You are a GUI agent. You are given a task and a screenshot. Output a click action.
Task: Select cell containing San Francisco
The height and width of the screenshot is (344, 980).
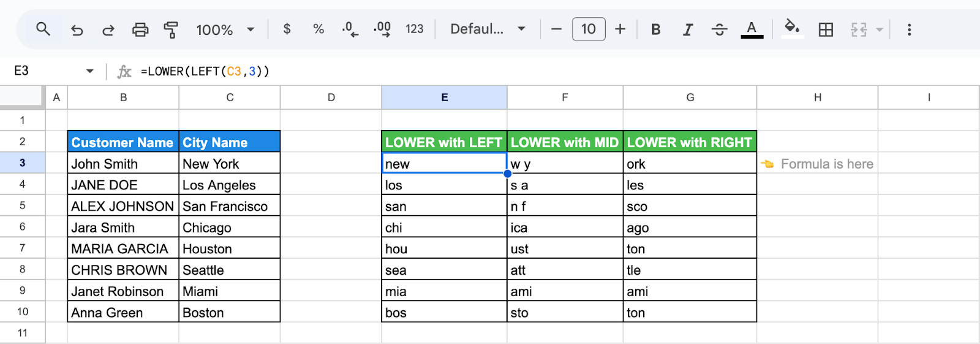pyautogui.click(x=230, y=205)
